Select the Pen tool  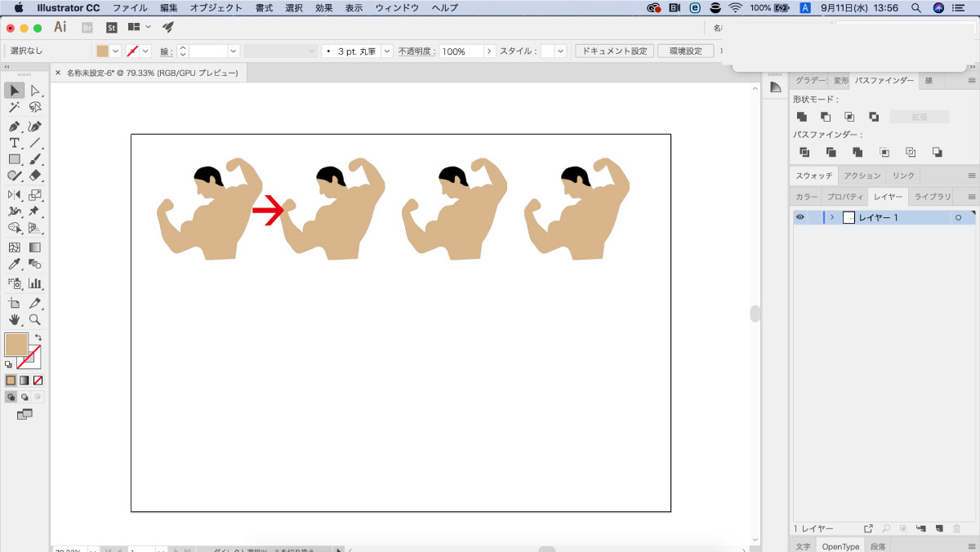[x=15, y=127]
